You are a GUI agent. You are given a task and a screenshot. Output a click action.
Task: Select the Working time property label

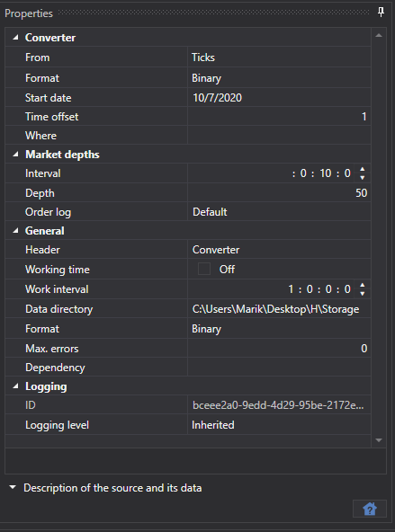click(x=58, y=269)
